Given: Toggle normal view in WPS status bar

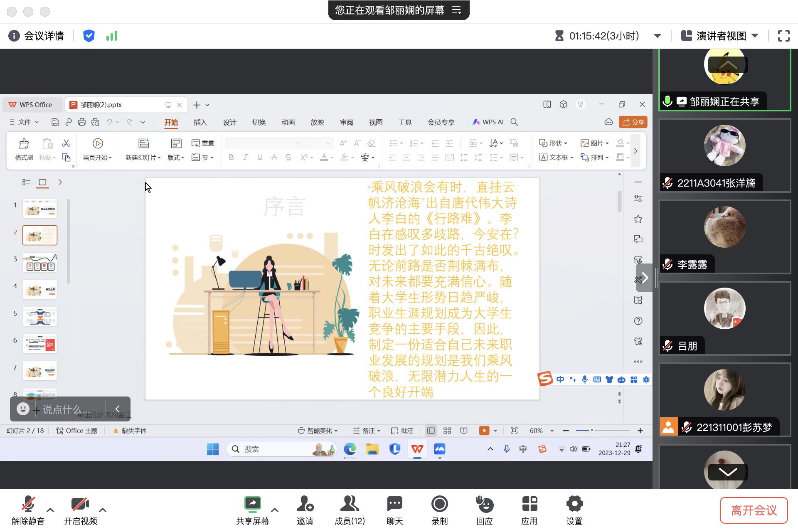Looking at the screenshot, I should click(x=431, y=431).
